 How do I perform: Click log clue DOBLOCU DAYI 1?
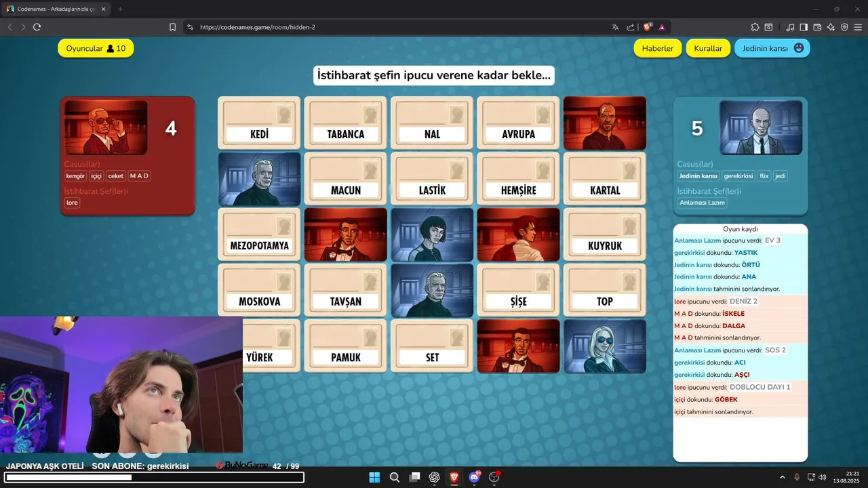point(759,387)
